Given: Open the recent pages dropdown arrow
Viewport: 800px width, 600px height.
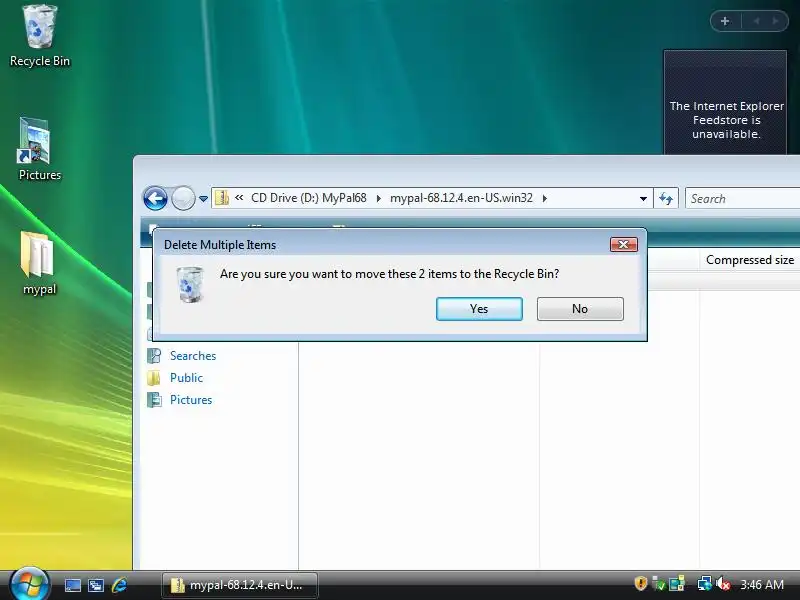Looking at the screenshot, I should click(x=203, y=199).
